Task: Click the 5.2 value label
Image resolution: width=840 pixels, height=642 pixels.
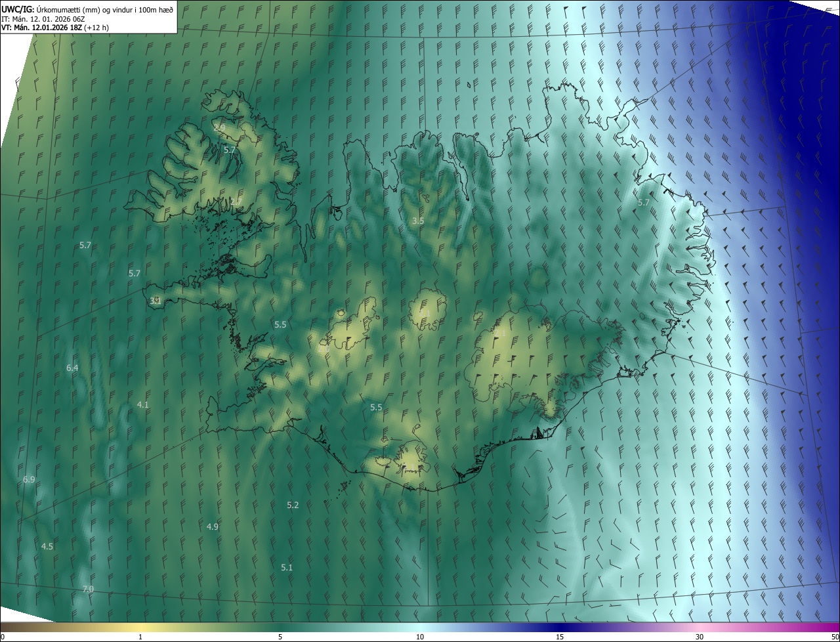Action: [293, 505]
